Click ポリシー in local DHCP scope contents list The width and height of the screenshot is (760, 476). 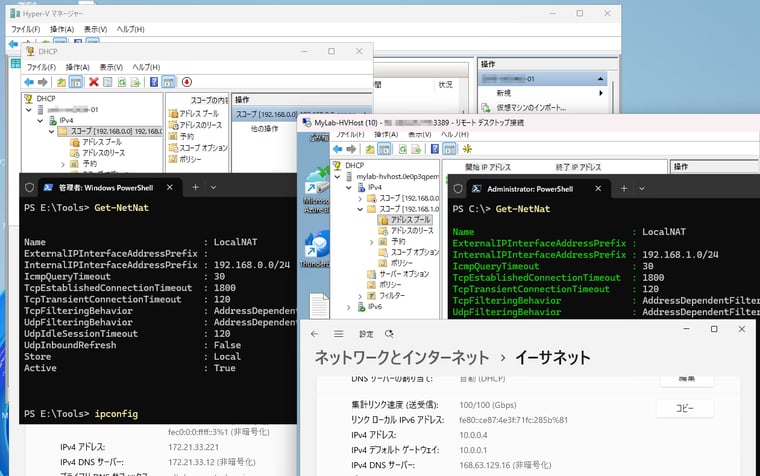point(190,159)
